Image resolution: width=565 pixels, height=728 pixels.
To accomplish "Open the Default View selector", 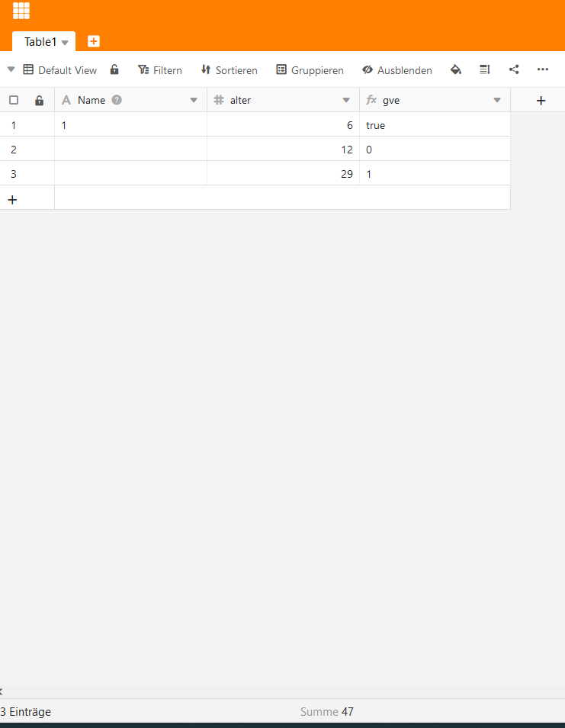I will click(x=60, y=69).
